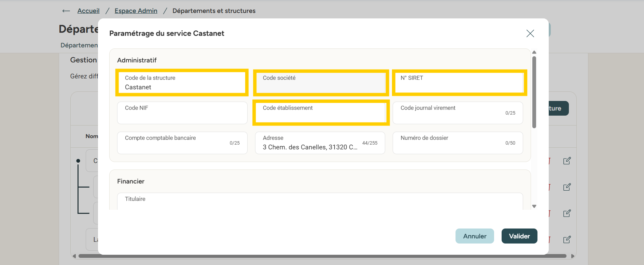644x265 pixels.
Task: Click the Titulaire field in Financier
Action: [x=320, y=201]
